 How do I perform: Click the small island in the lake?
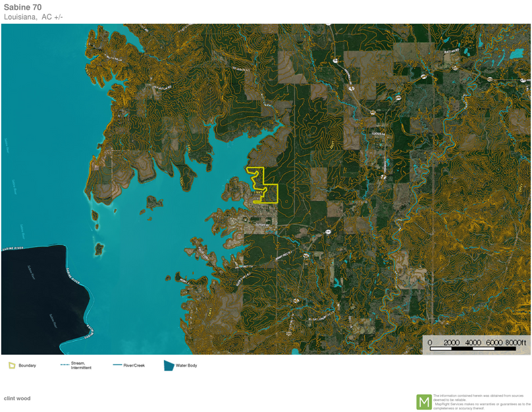pyautogui.click(x=99, y=249)
